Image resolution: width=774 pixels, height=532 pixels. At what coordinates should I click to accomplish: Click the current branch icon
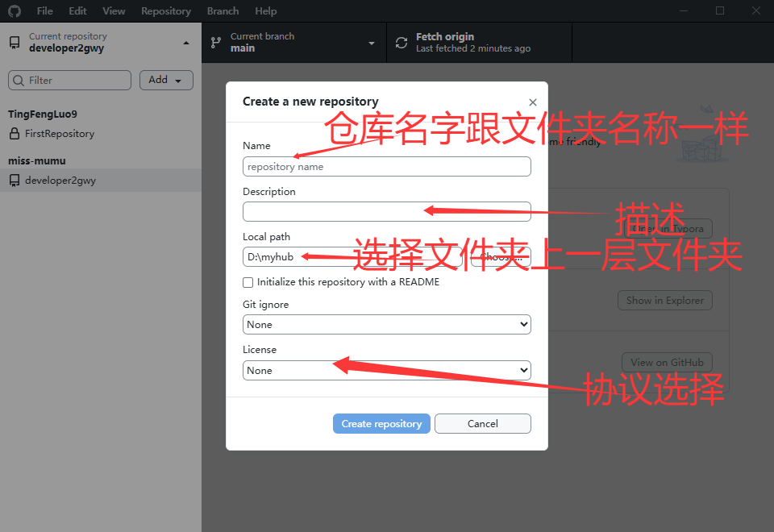click(x=215, y=43)
